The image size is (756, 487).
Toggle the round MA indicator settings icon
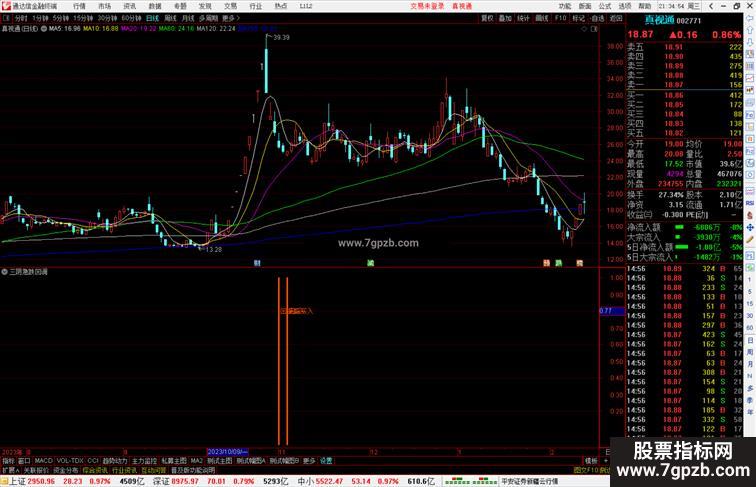(44, 28)
